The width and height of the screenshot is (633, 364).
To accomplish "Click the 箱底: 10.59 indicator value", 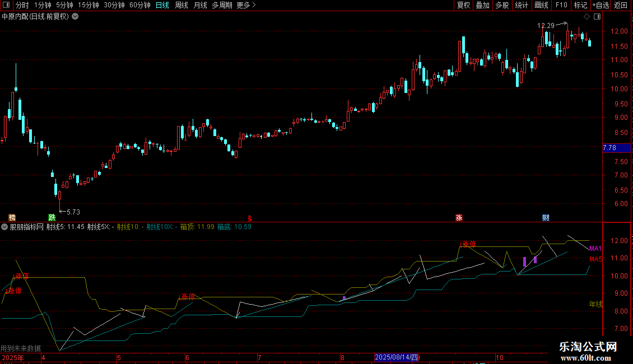I will click(234, 227).
